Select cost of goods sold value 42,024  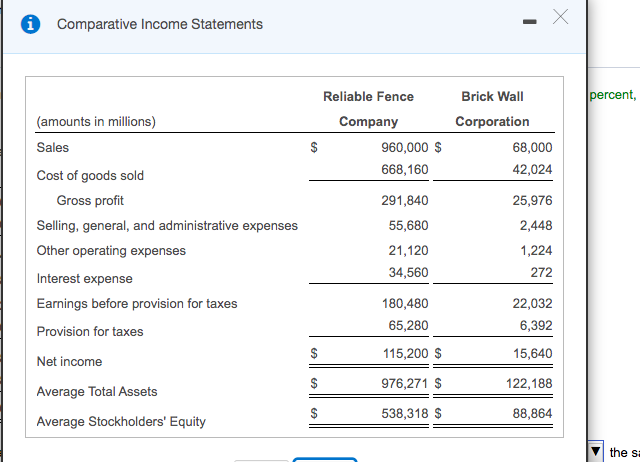[532, 169]
